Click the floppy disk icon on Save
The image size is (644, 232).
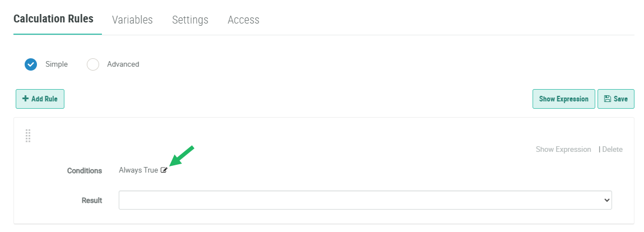pyautogui.click(x=607, y=99)
